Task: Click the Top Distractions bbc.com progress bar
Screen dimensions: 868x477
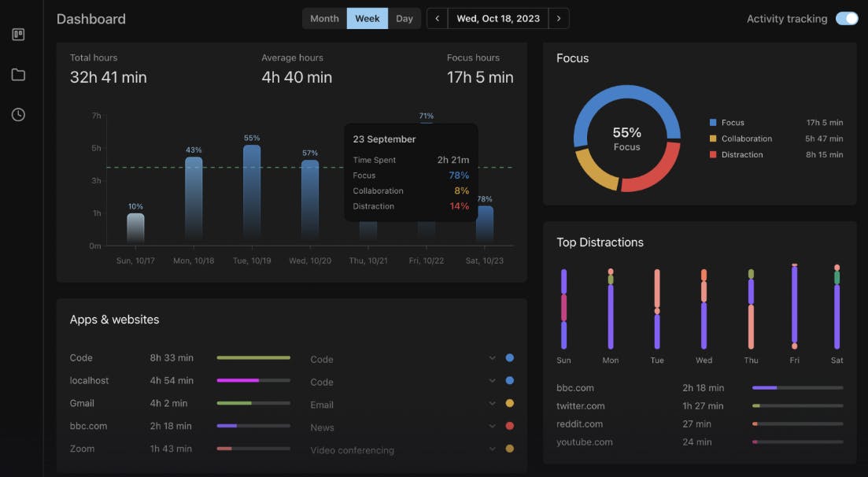Action: [798, 388]
